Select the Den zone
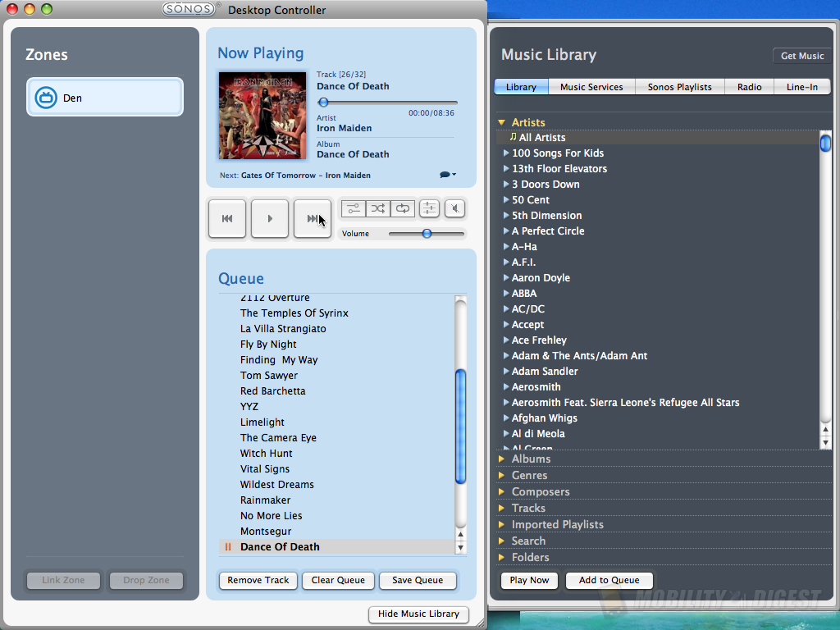The image size is (840, 630). click(105, 98)
